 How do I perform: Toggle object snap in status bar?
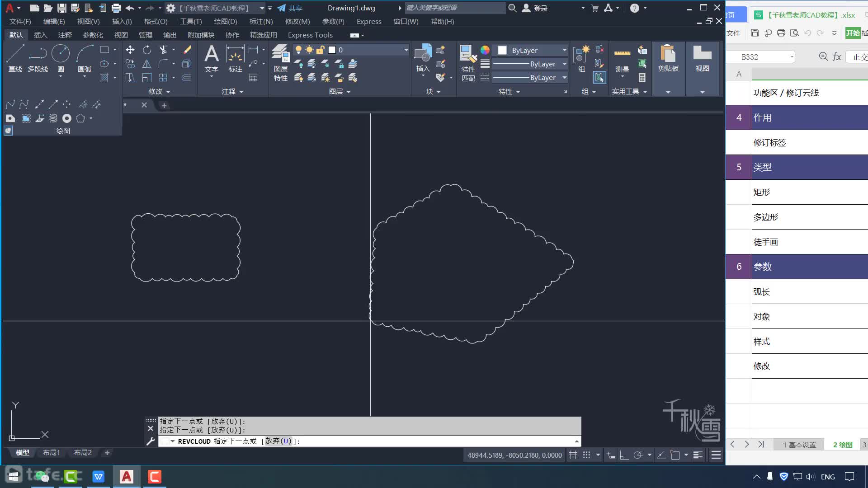(x=675, y=455)
